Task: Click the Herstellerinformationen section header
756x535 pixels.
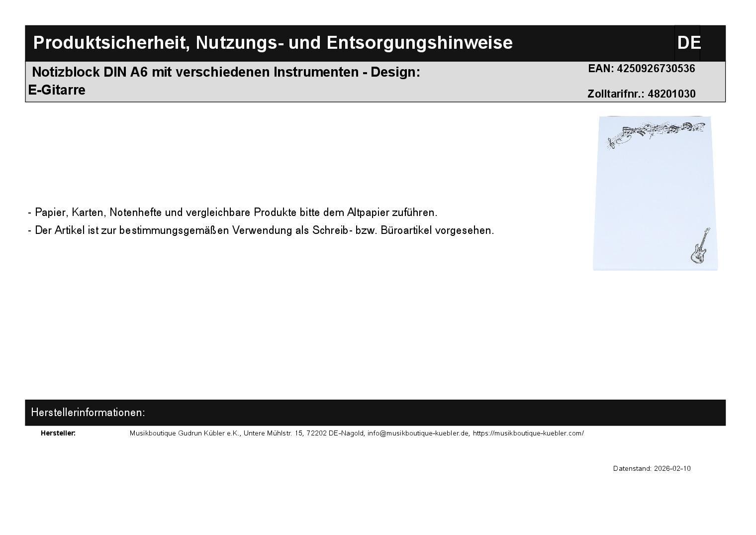Action: tap(88, 413)
